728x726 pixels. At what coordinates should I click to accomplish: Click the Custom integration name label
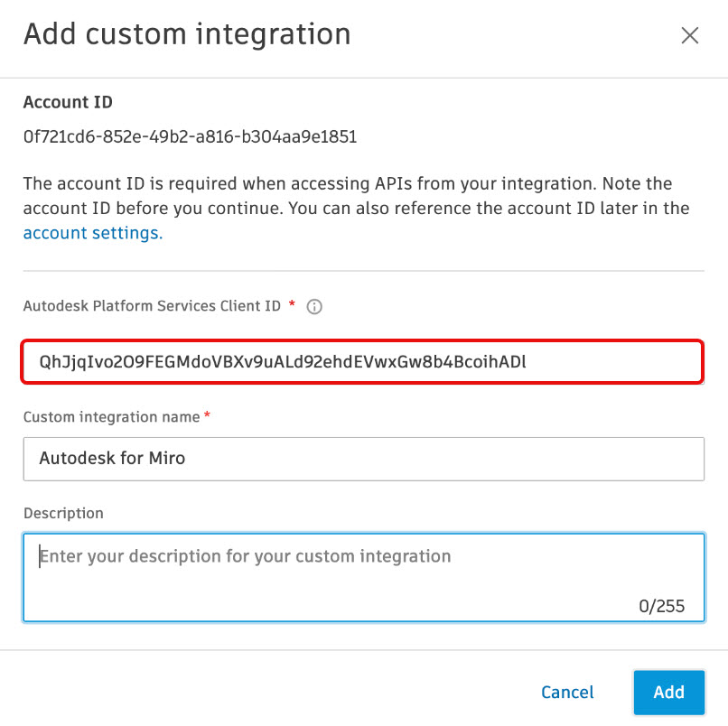[x=111, y=417]
